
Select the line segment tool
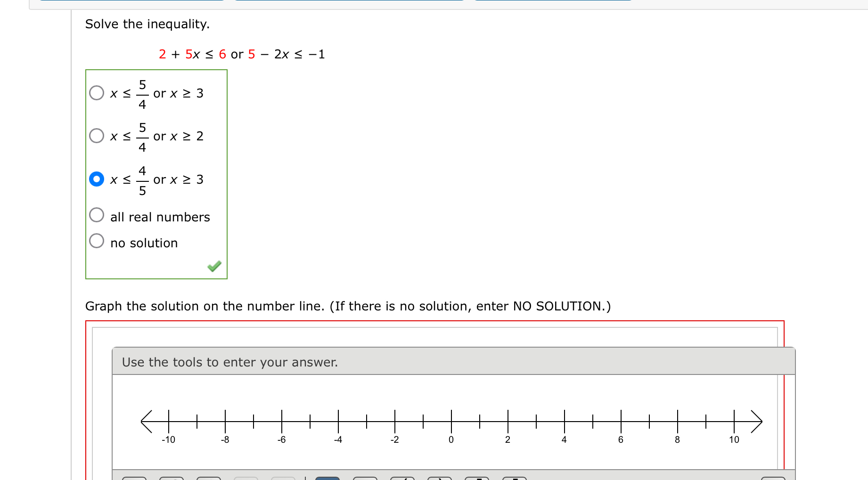pyautogui.click(x=209, y=478)
